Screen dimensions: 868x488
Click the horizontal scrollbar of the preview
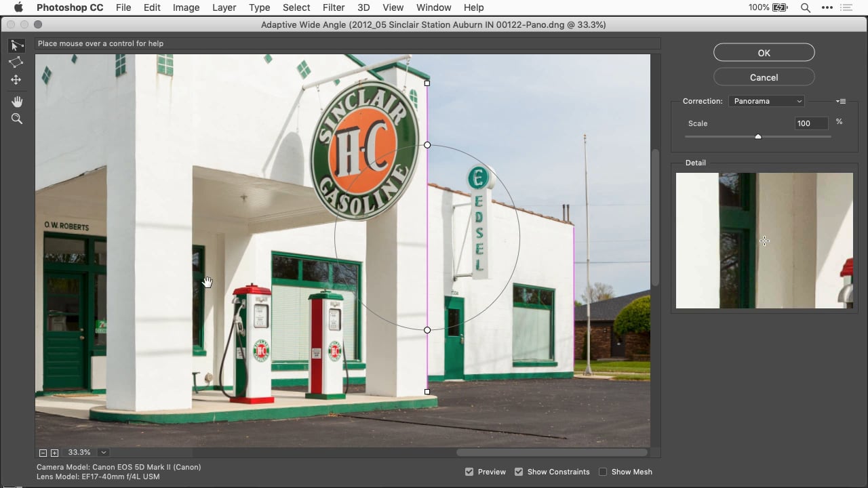(551, 452)
